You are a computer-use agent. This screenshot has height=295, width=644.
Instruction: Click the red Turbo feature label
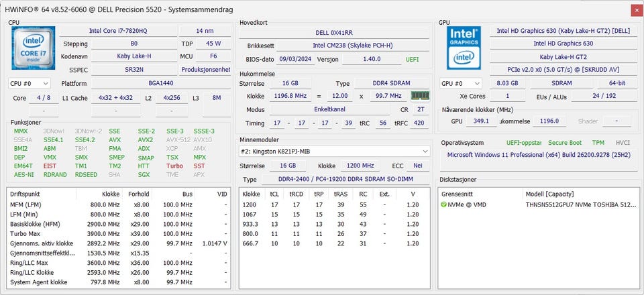(174, 166)
